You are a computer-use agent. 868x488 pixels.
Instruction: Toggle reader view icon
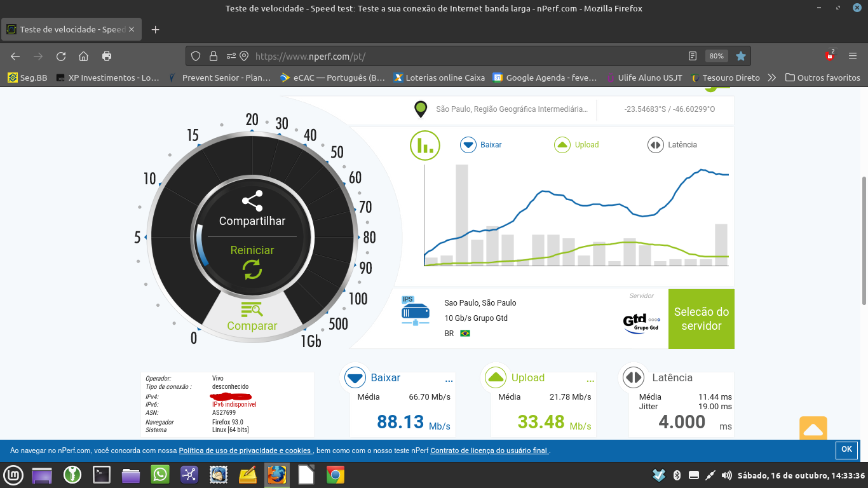(x=693, y=56)
